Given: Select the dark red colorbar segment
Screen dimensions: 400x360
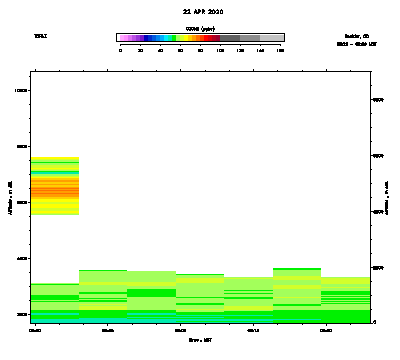Looking at the screenshot, I should click(x=218, y=38).
